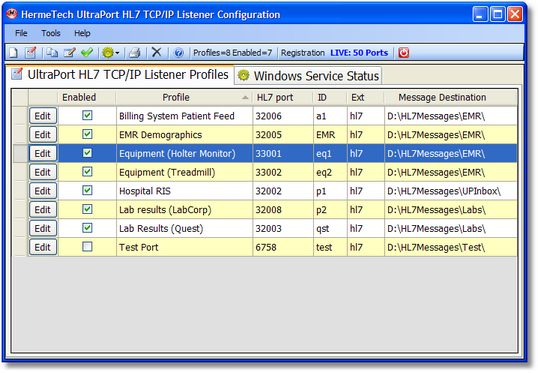
Task: Click the profile note-with-pencil toolbar icon
Action: coord(31,53)
